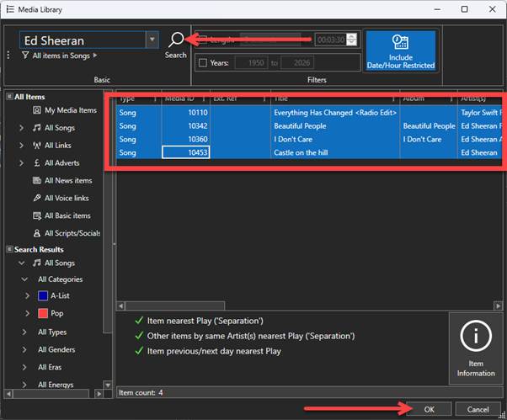Viewport: 507px width, 420px height.
Task: Collapse the All Categories node
Action: (x=24, y=279)
